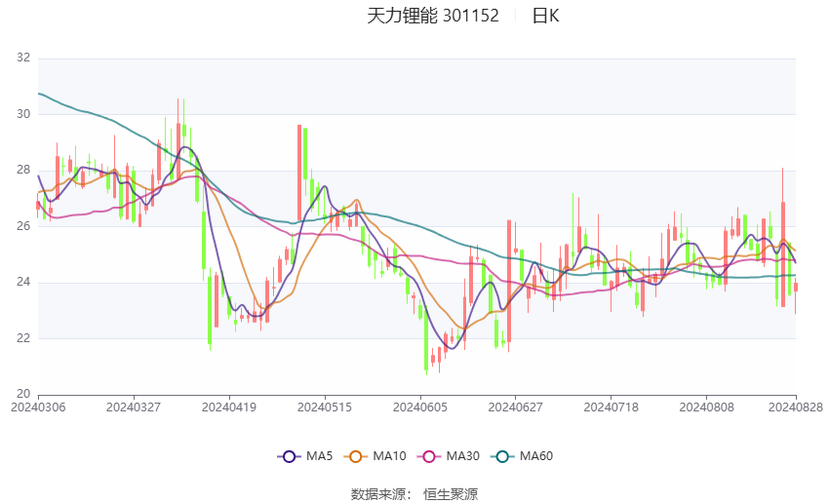Toggle the MA30 legend series
The width and height of the screenshot is (829, 504).
tap(449, 456)
